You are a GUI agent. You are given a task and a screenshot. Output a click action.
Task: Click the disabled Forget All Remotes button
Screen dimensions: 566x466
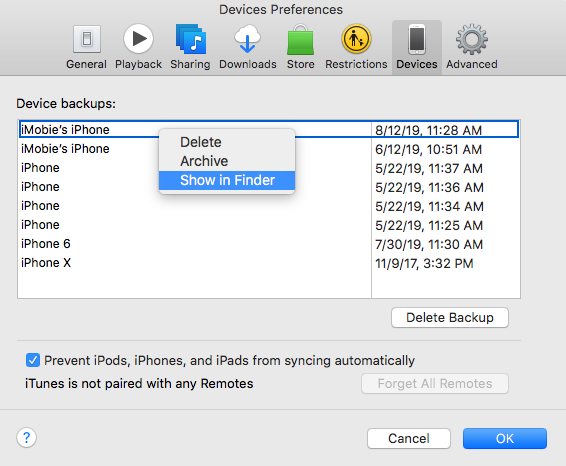click(435, 383)
